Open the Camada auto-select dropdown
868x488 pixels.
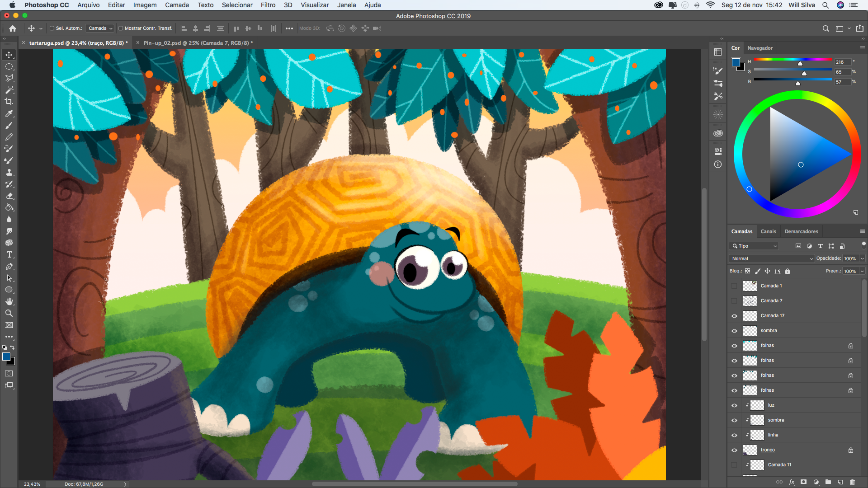tap(100, 28)
